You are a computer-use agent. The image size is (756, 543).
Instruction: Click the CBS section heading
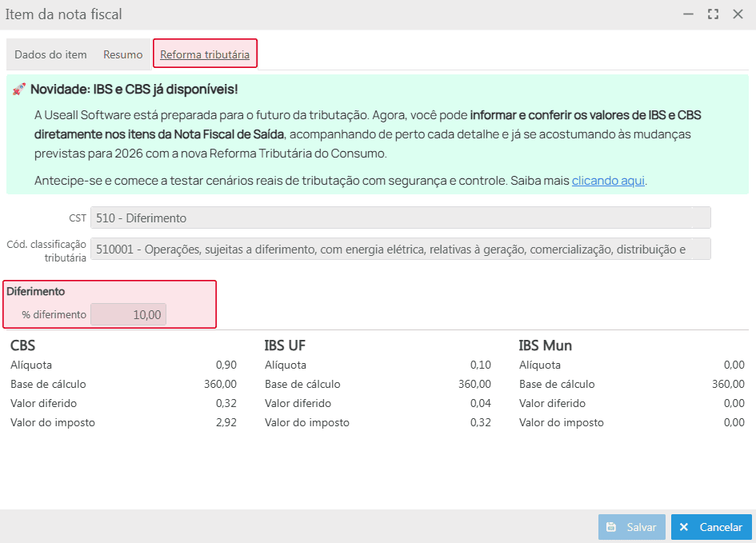pos(22,345)
